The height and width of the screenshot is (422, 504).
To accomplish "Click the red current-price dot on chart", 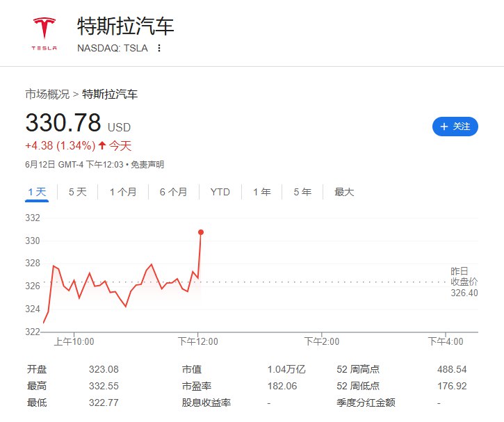I will [201, 232].
